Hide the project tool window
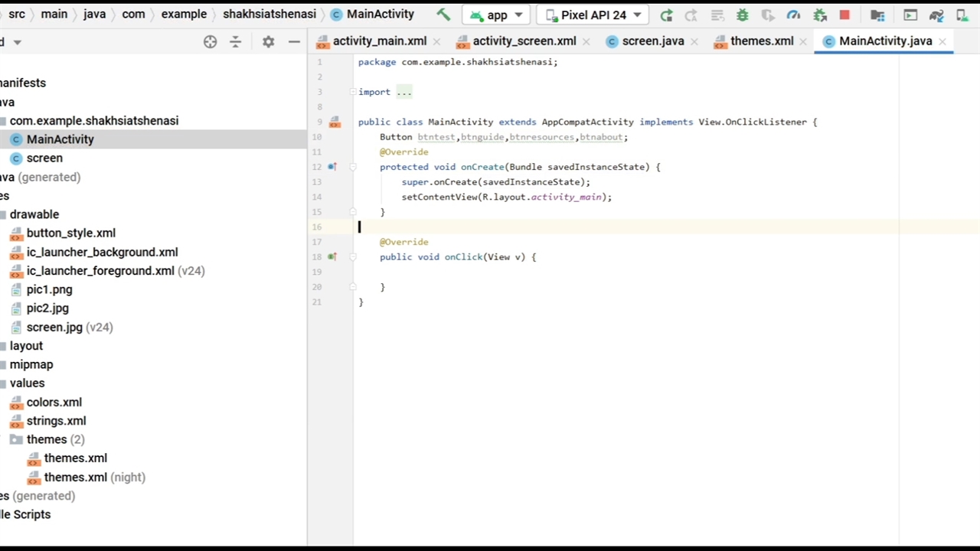This screenshot has width=980, height=551. (x=294, y=42)
